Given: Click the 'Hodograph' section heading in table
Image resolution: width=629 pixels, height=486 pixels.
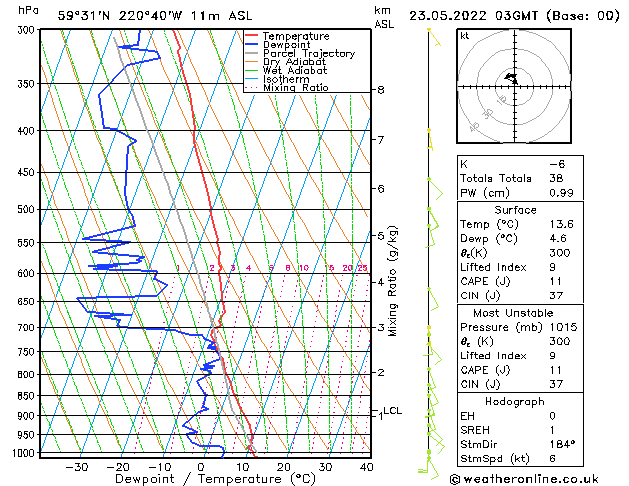Looking at the screenshot, I should [x=515, y=402].
